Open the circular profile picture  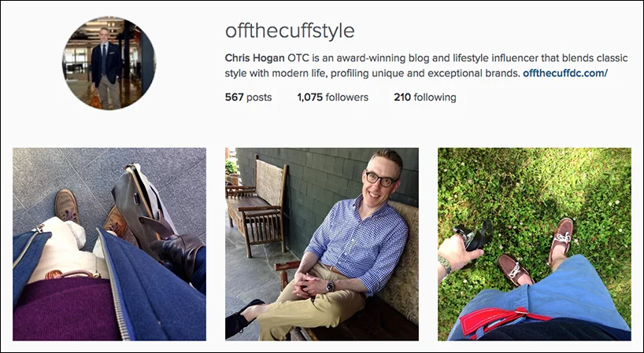click(x=109, y=63)
